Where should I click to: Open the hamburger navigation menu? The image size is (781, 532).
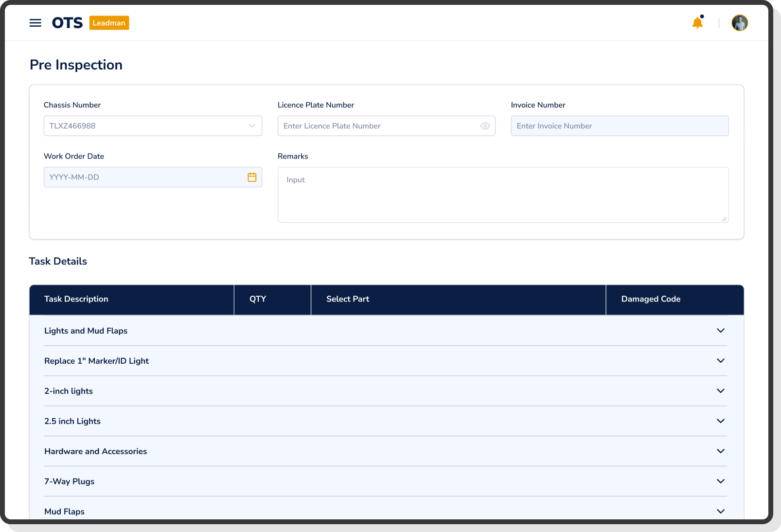35,22
